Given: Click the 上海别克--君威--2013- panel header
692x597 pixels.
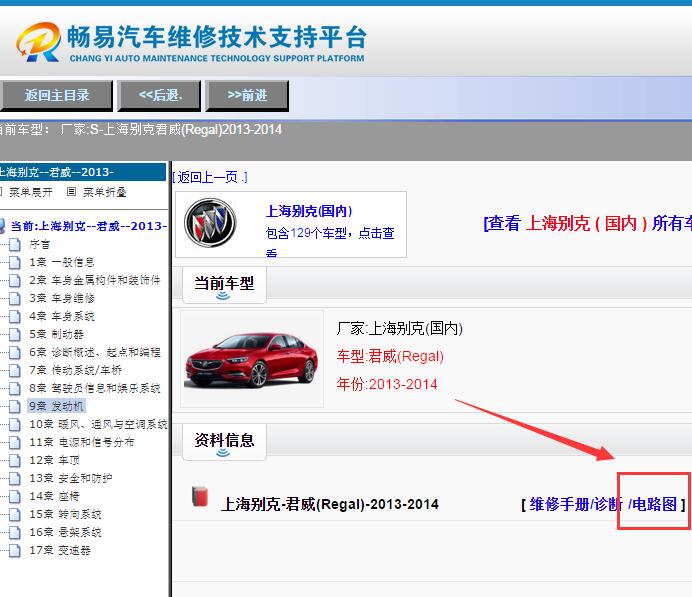Looking at the screenshot, I should point(83,172).
